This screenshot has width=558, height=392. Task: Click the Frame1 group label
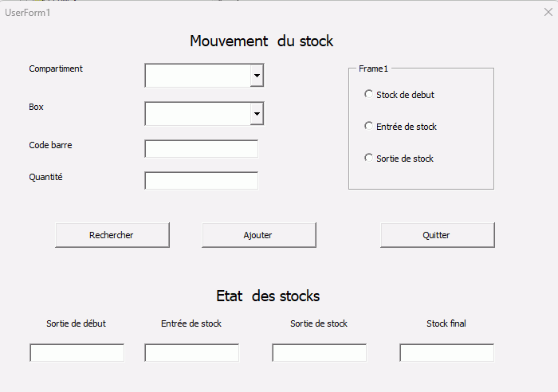(373, 69)
